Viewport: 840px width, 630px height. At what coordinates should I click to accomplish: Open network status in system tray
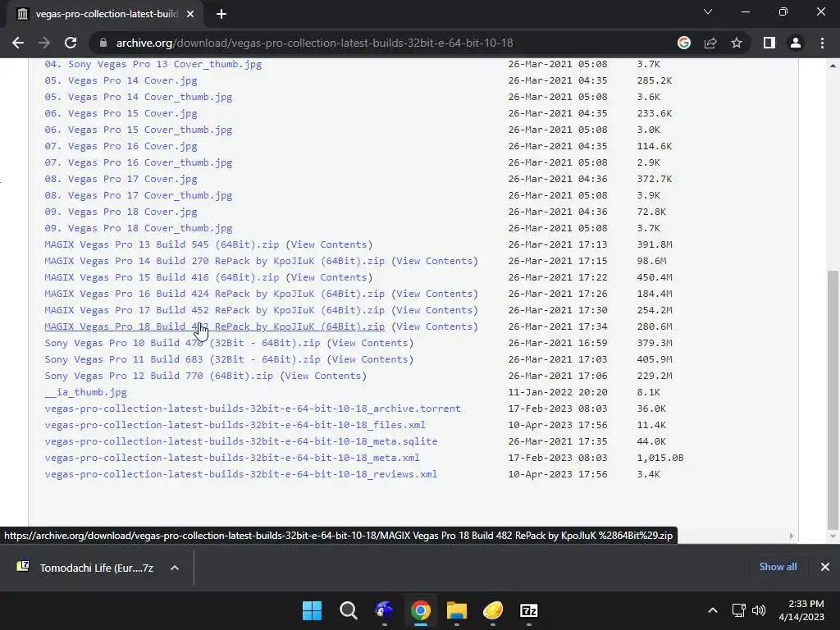click(739, 610)
